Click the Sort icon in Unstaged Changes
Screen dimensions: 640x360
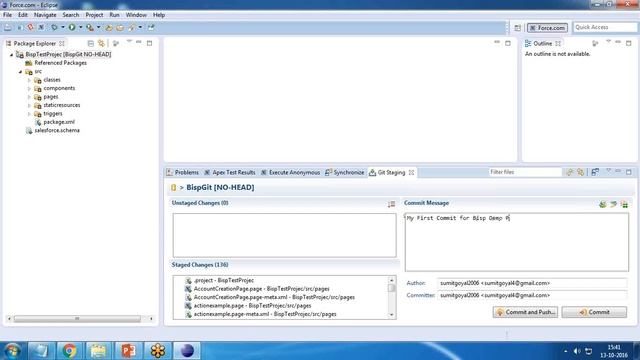point(391,204)
